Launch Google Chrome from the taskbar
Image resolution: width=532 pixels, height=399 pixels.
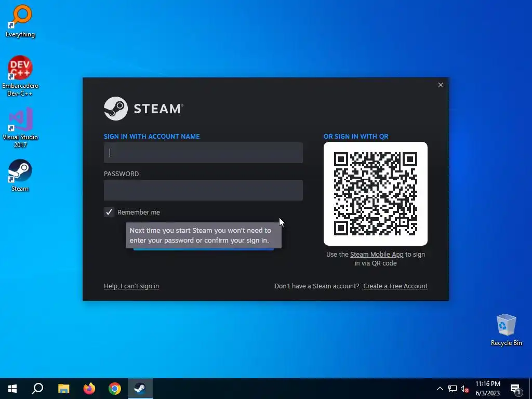(x=115, y=389)
